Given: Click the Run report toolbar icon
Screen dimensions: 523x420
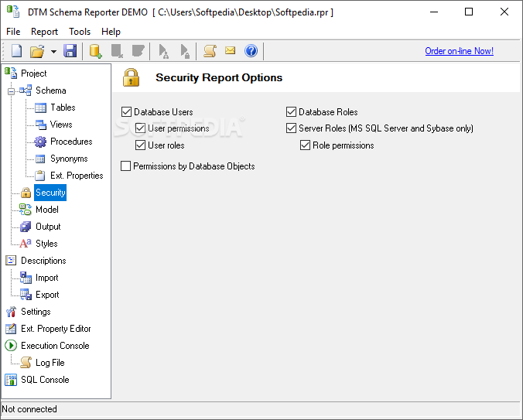Looking at the screenshot, I should click(163, 51).
